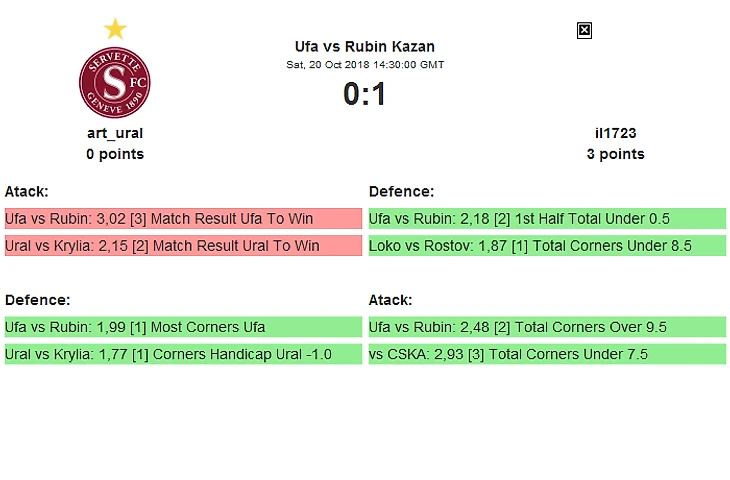Select the Total Corners Over 9.5 bet
The width and height of the screenshot is (730, 480).
tap(547, 327)
